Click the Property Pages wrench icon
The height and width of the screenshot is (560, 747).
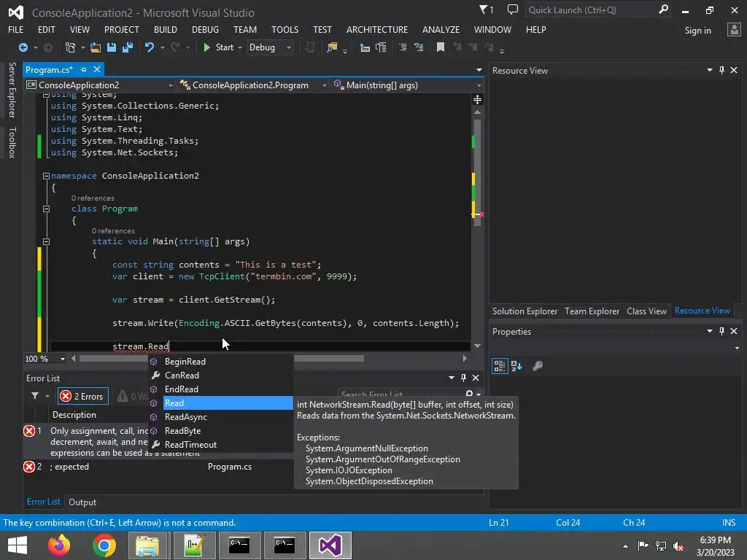[x=538, y=366]
